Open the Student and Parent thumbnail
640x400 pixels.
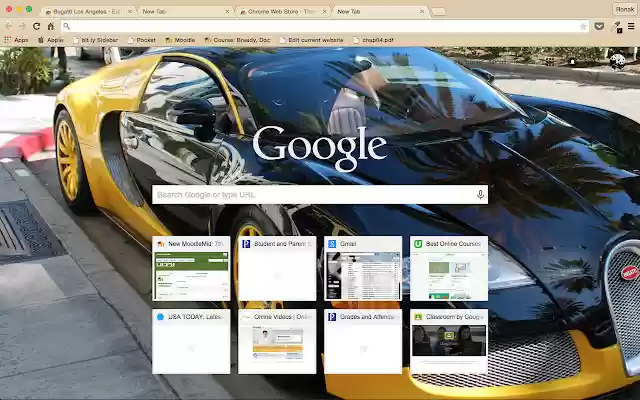(277, 268)
